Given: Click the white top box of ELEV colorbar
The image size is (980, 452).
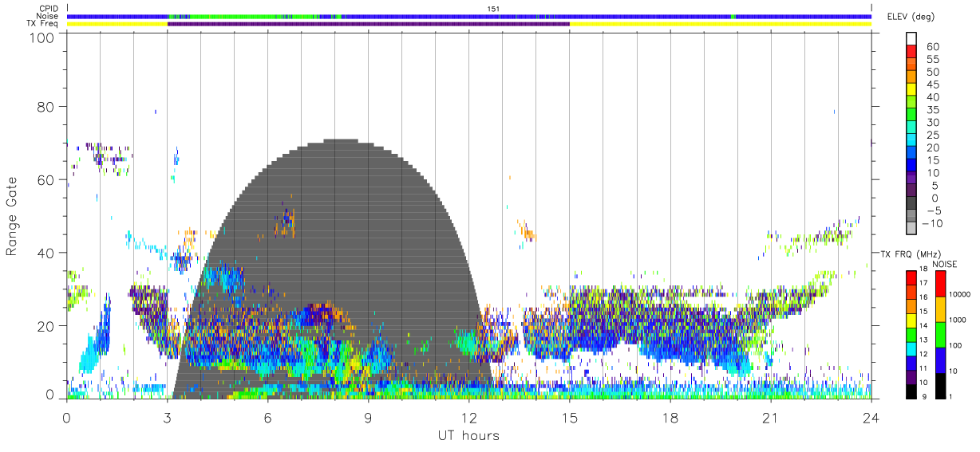Looking at the screenshot, I should click(912, 39).
